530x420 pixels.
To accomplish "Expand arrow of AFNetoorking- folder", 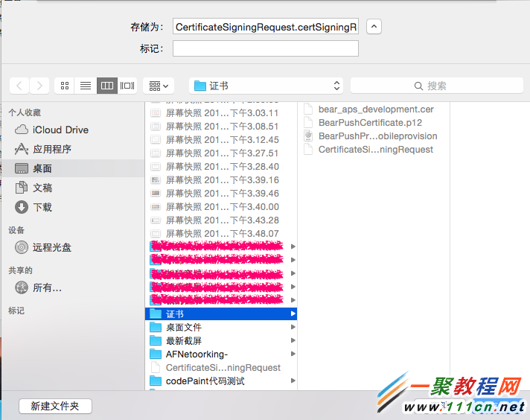I will (x=293, y=354).
